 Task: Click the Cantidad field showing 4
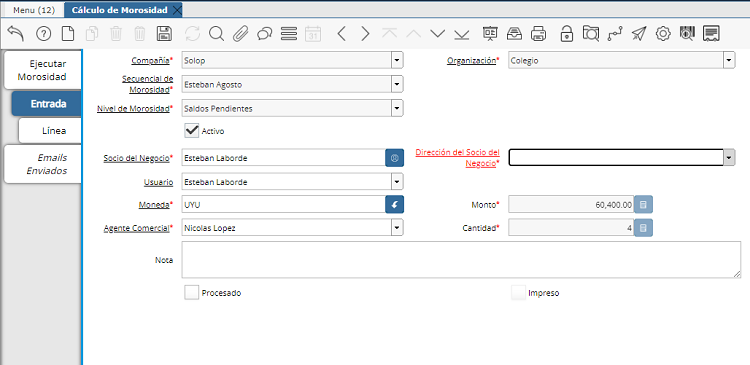point(571,228)
